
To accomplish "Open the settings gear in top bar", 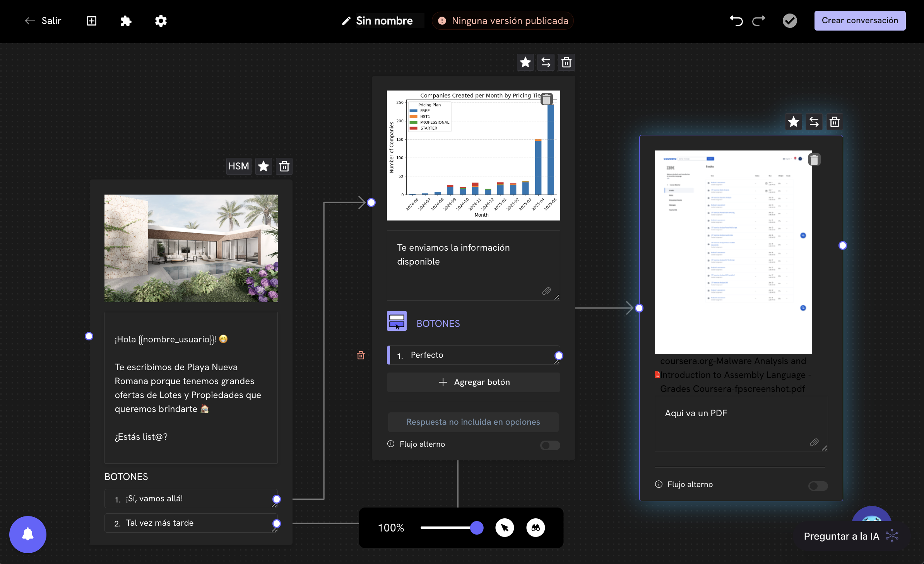I will click(x=161, y=21).
